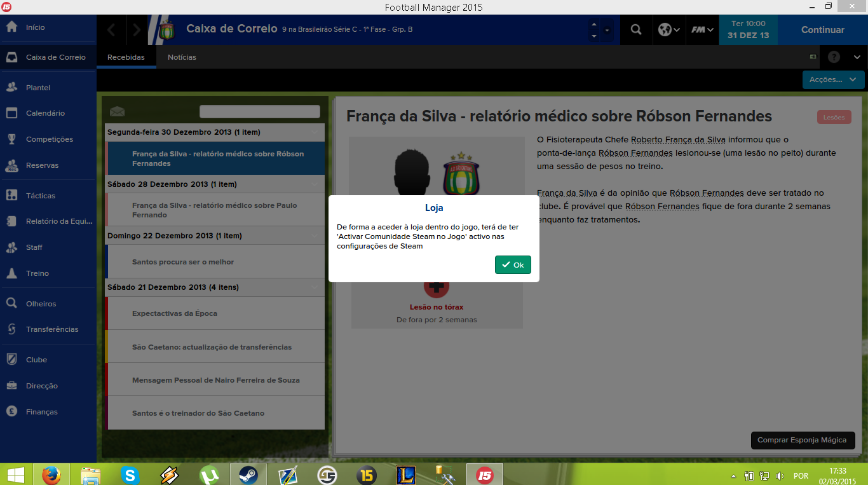Go to the Plantel squad screen
This screenshot has height=485, width=868.
point(48,88)
